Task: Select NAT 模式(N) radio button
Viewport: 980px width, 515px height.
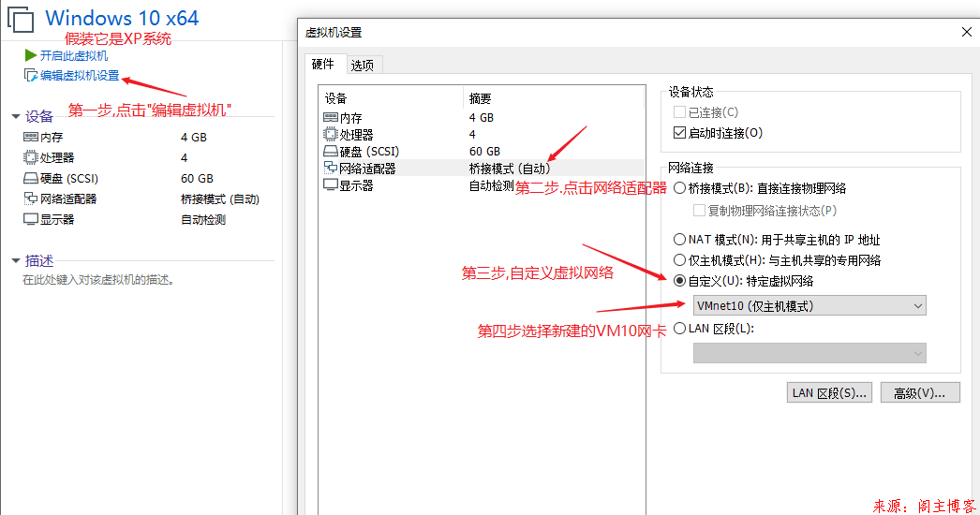Action: tap(679, 240)
